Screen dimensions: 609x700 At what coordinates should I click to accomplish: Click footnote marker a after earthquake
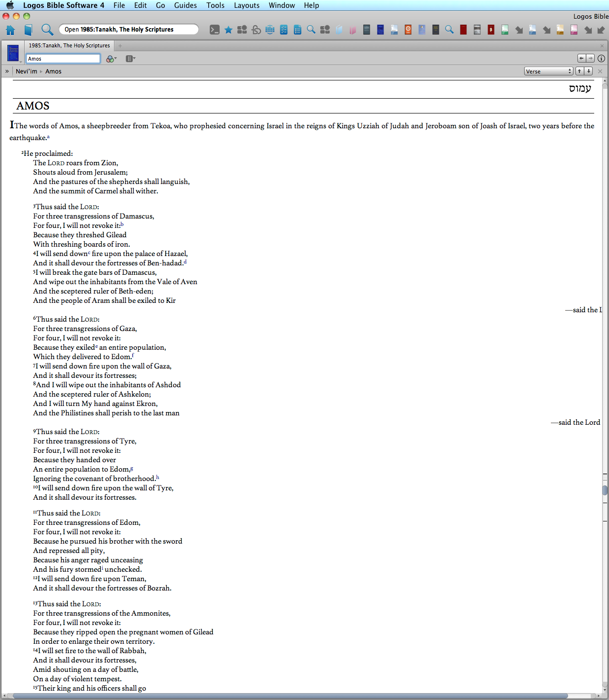(48, 136)
